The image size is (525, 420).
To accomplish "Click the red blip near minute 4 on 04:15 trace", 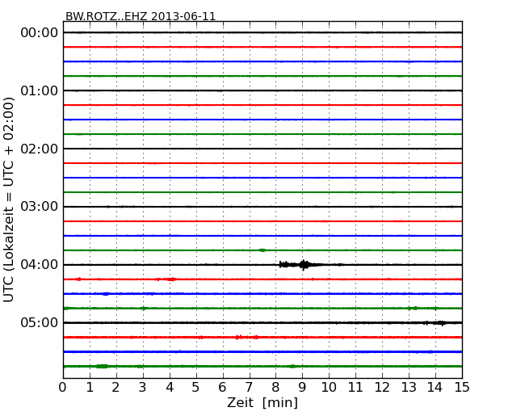I will point(171,279).
